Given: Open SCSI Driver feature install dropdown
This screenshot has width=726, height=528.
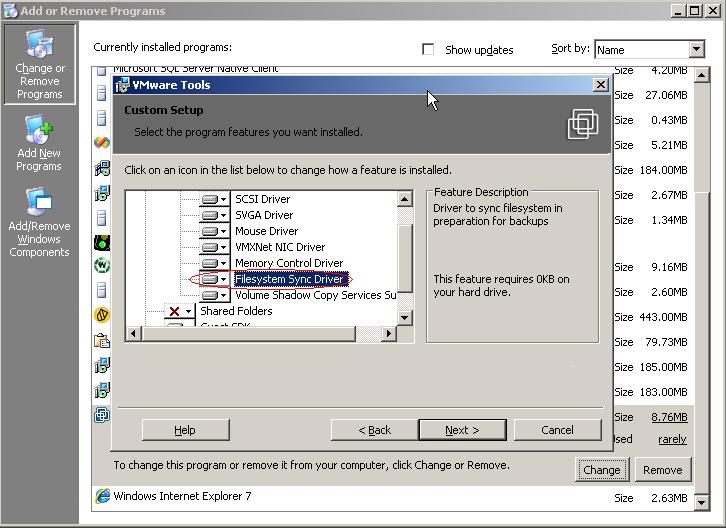Looking at the screenshot, I should (215, 199).
